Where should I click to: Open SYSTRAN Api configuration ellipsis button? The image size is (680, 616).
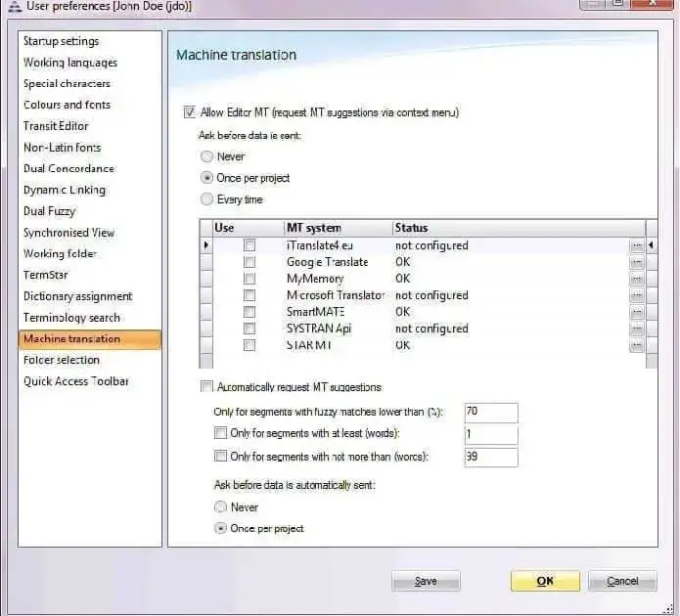coord(636,330)
